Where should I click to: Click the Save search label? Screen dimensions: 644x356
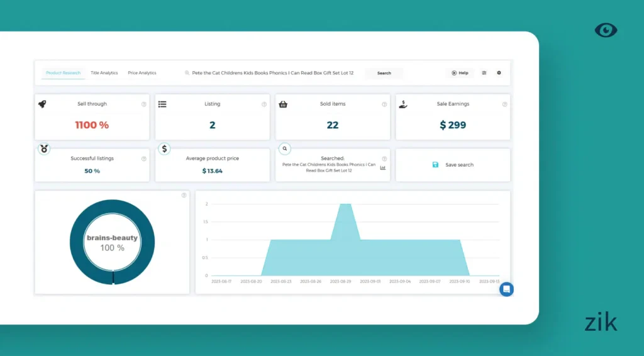click(x=459, y=165)
